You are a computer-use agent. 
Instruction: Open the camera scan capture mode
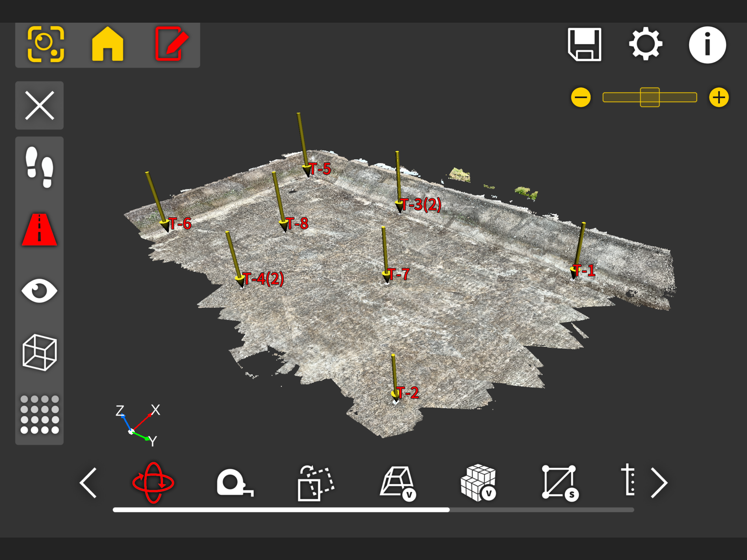[46, 44]
